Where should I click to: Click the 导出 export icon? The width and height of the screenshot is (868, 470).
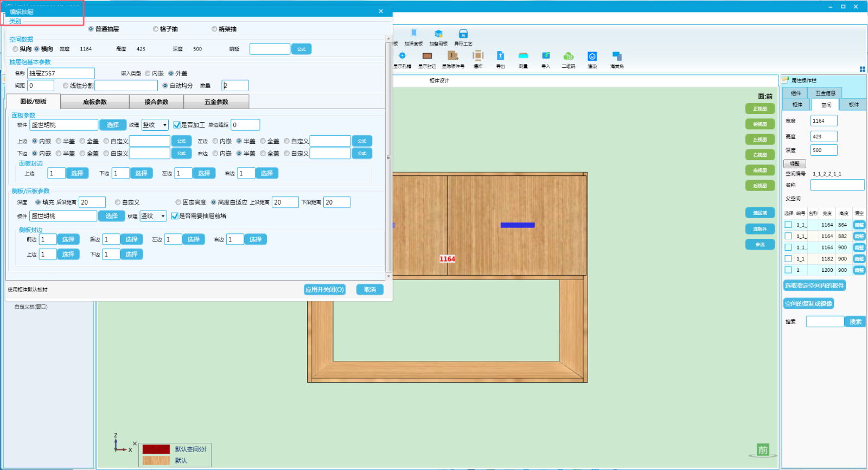[500, 55]
